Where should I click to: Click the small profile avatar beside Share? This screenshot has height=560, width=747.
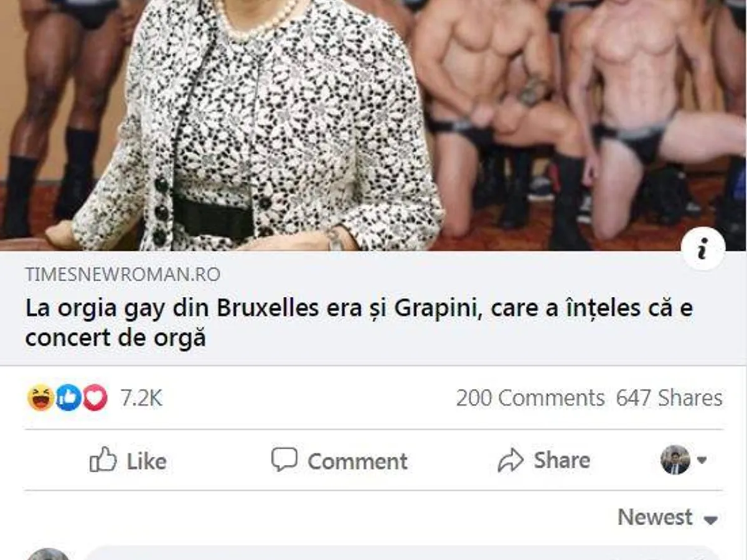675,460
